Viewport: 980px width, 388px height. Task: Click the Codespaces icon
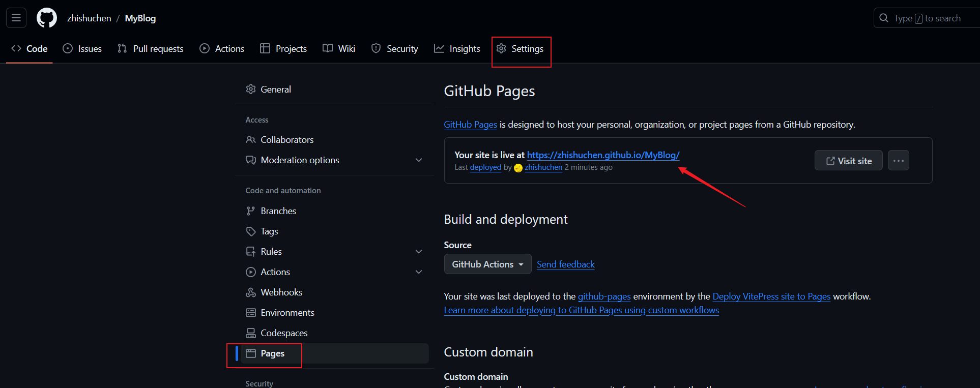click(251, 333)
